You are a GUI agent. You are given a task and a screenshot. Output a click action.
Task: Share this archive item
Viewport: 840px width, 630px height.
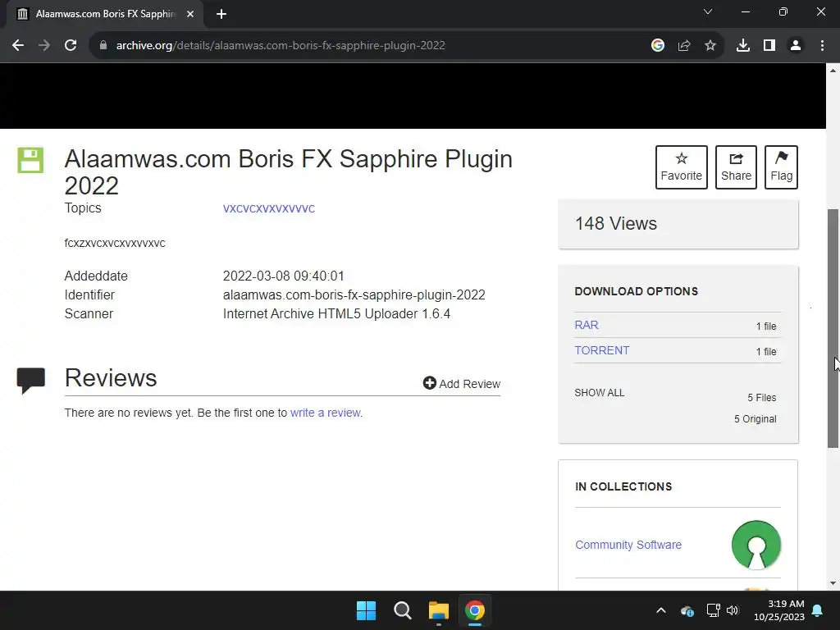pos(736,167)
